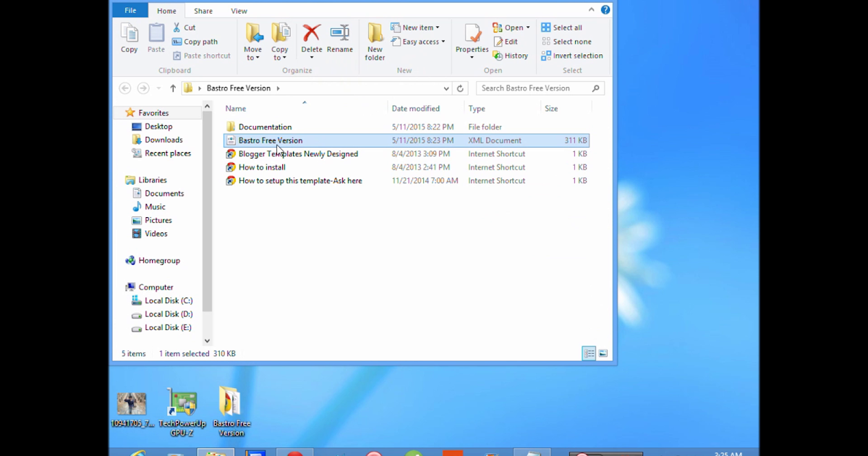This screenshot has width=868, height=456.
Task: Open the Copy to menu
Action: click(x=280, y=42)
